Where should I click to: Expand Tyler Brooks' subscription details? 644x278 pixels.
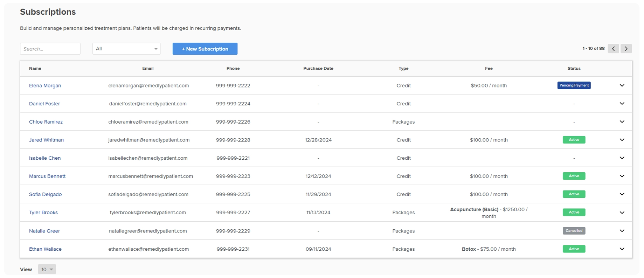622,213
